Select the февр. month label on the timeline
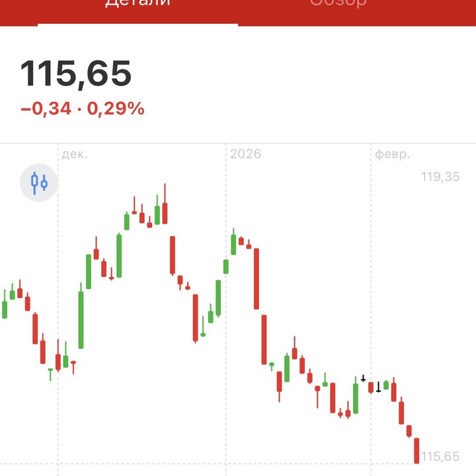476x476 pixels. coord(393,154)
